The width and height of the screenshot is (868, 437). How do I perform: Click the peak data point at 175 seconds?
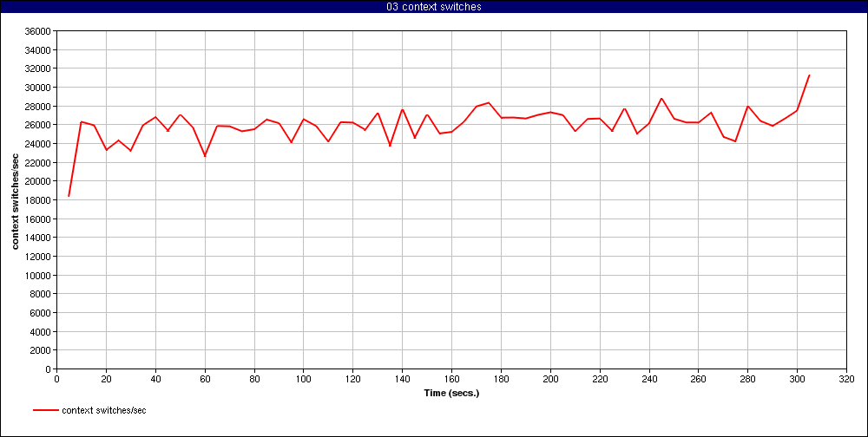coord(489,102)
